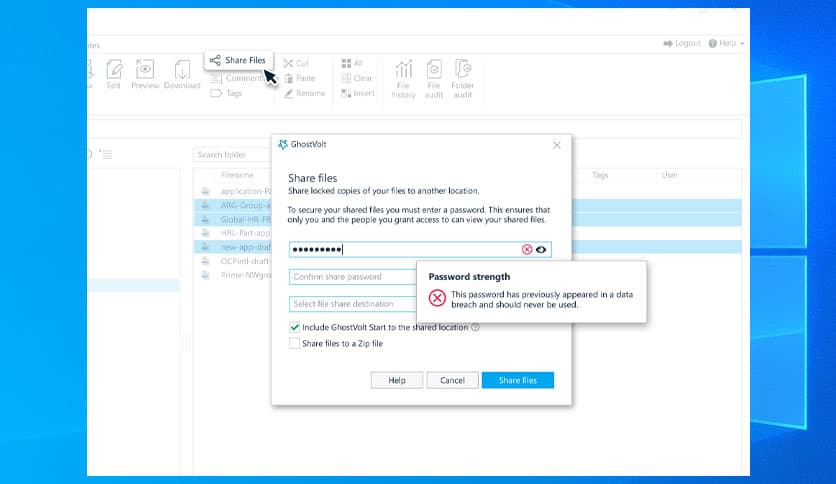Viewport: 836px width, 484px height.
Task: Click the Confirm share password field
Action: 353,277
